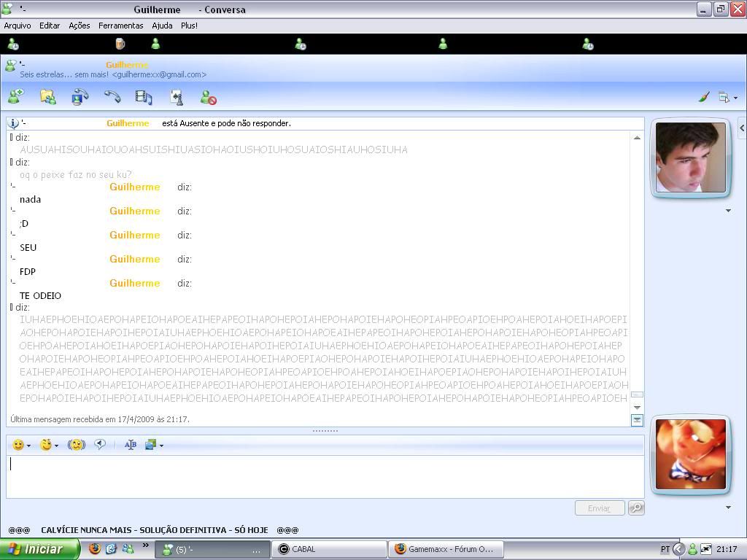
Task: Open the Ações menu
Action: (79, 26)
